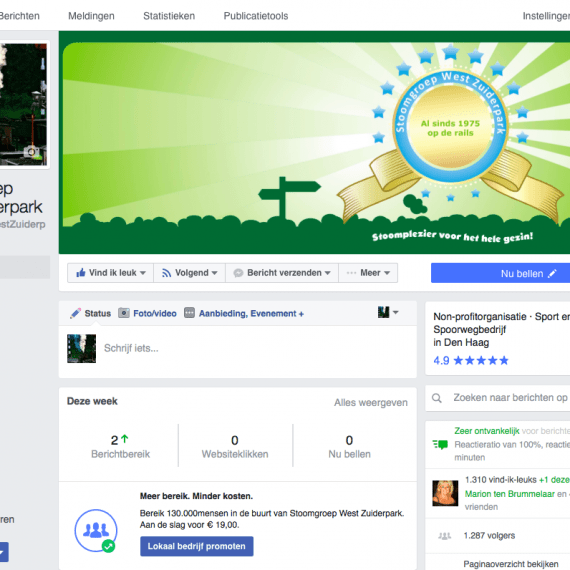Click the Schrijf iets... text field
Viewport: 570px width, 570px height.
(237, 349)
